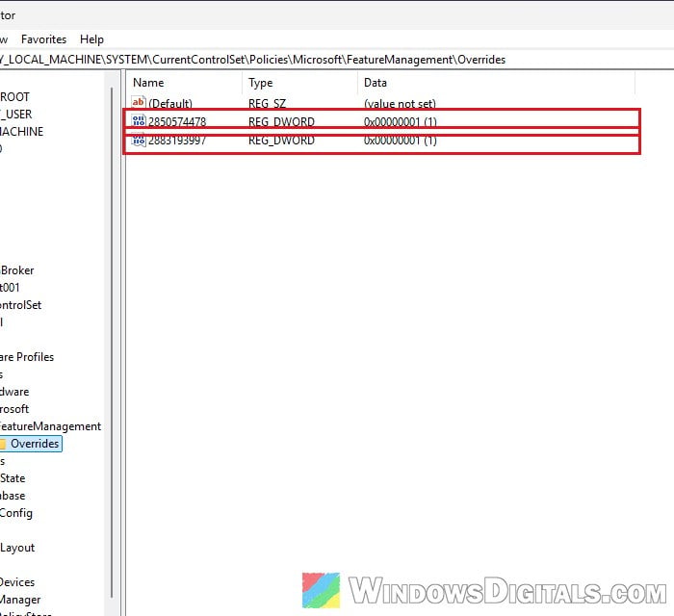
Task: Sort values by the Type column header
Action: [x=261, y=83]
